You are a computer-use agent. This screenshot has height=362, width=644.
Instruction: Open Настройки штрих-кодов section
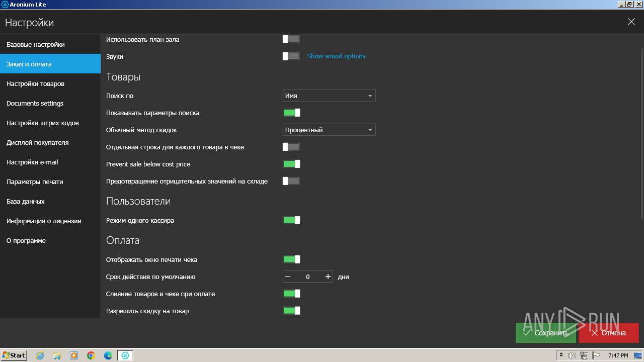coord(50,123)
